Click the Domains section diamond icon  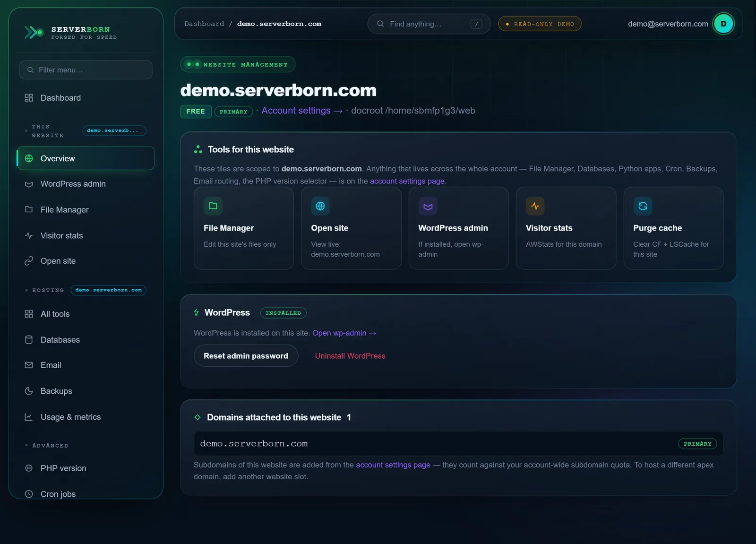tap(198, 417)
